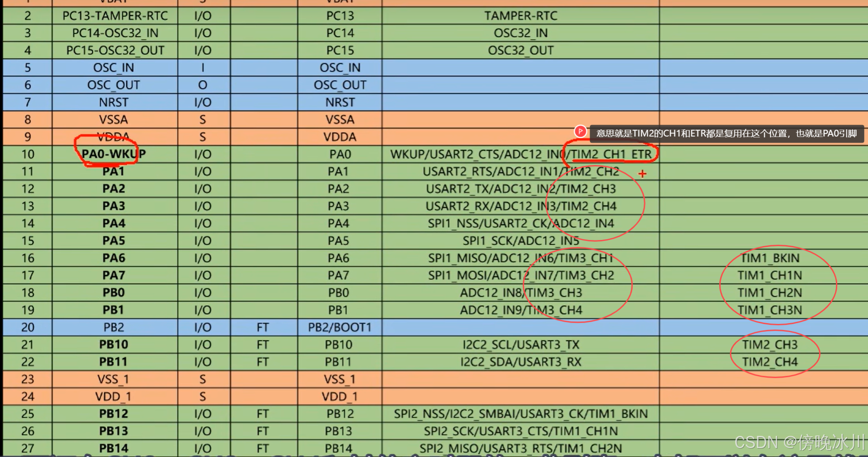Select the OSC_IN pin name cell
The width and height of the screenshot is (868, 457).
tap(114, 68)
